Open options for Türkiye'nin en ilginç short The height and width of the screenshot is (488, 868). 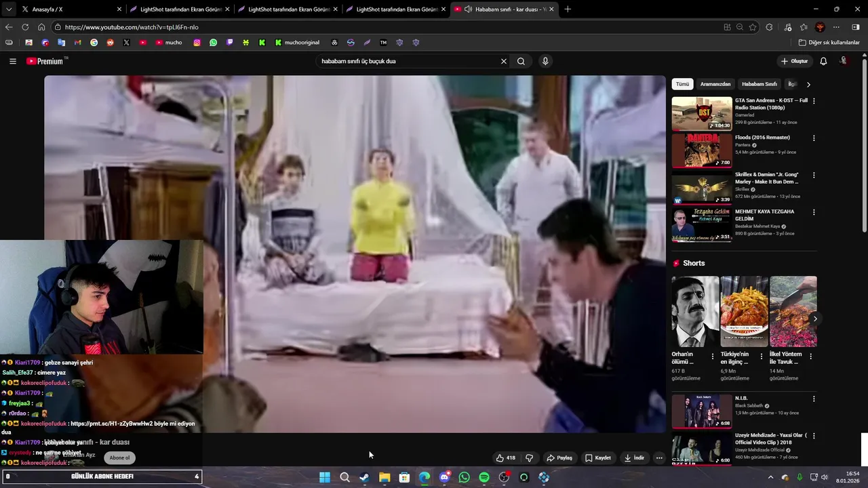point(761,356)
